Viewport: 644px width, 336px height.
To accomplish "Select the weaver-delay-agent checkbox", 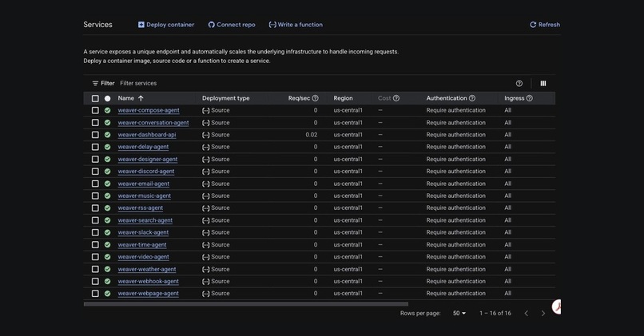I will coord(95,147).
